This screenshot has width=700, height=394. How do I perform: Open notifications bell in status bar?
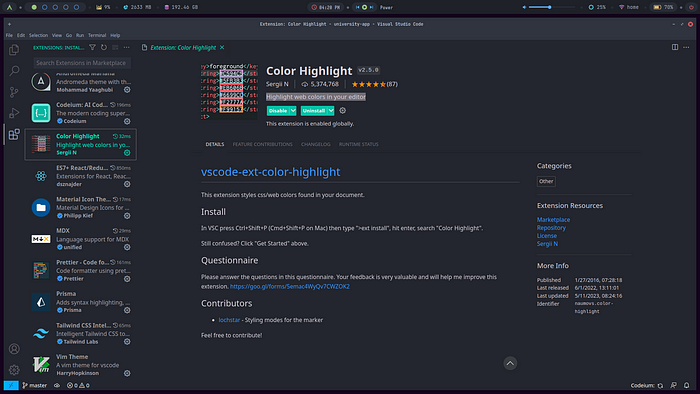[x=687, y=385]
